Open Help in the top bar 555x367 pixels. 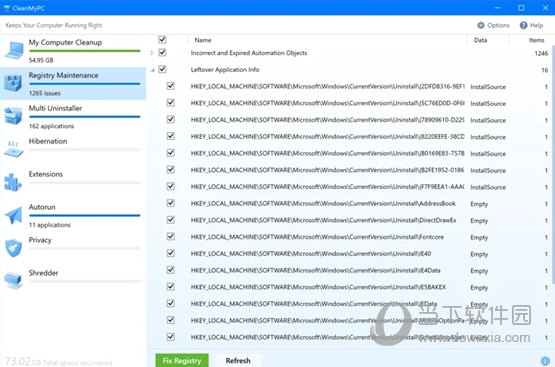point(531,25)
